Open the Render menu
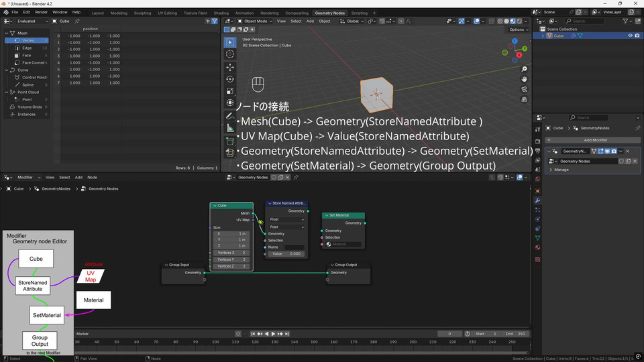Image resolution: width=644 pixels, height=362 pixels. pyautogui.click(x=41, y=12)
